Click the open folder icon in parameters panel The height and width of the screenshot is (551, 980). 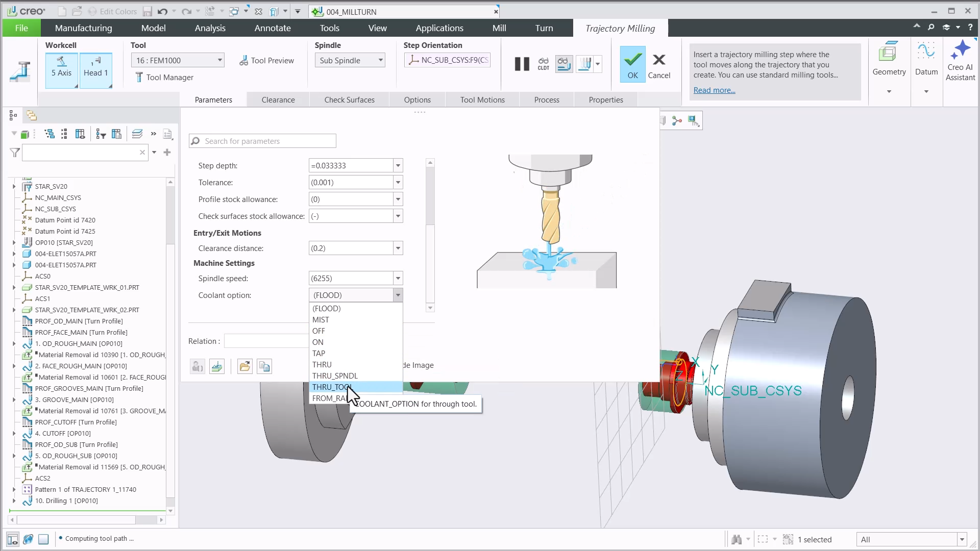coord(245,366)
